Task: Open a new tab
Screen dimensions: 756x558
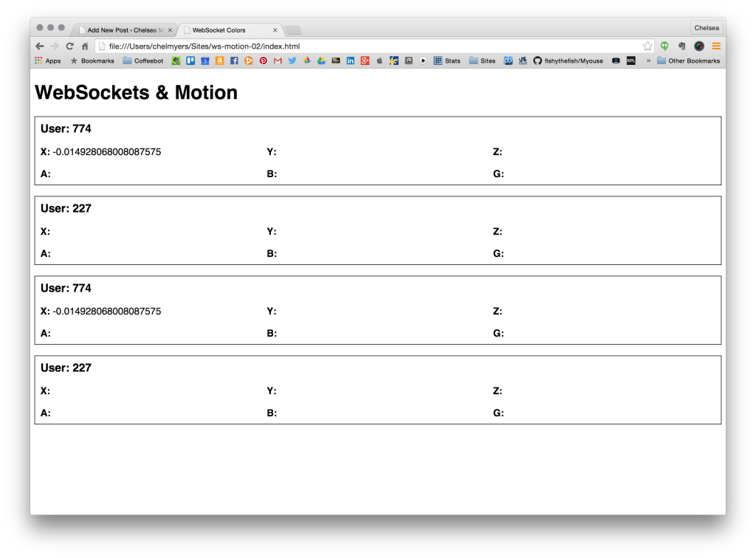Action: pos(292,30)
